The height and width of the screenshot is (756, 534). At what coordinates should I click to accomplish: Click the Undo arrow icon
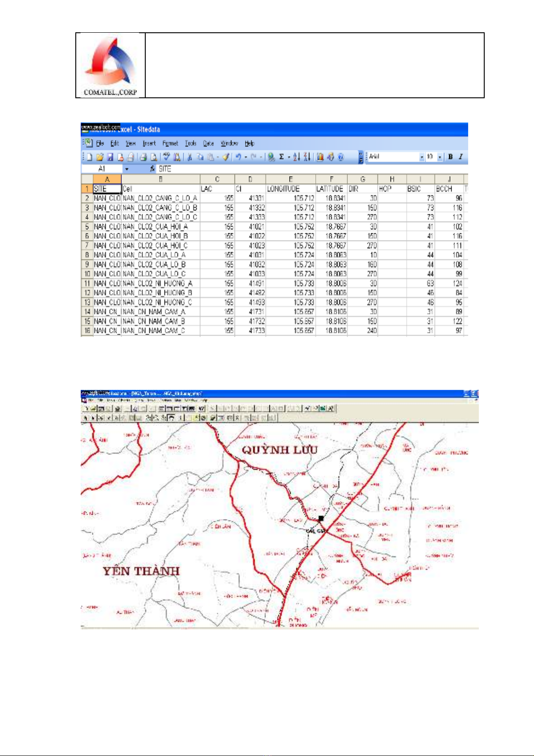point(239,157)
